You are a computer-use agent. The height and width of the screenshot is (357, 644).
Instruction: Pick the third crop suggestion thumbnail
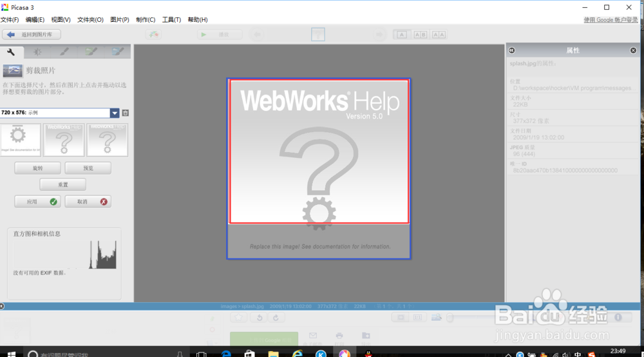[x=107, y=140]
